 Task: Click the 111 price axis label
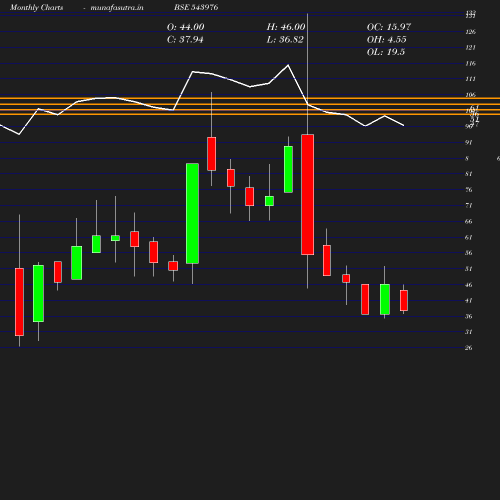[470, 79]
